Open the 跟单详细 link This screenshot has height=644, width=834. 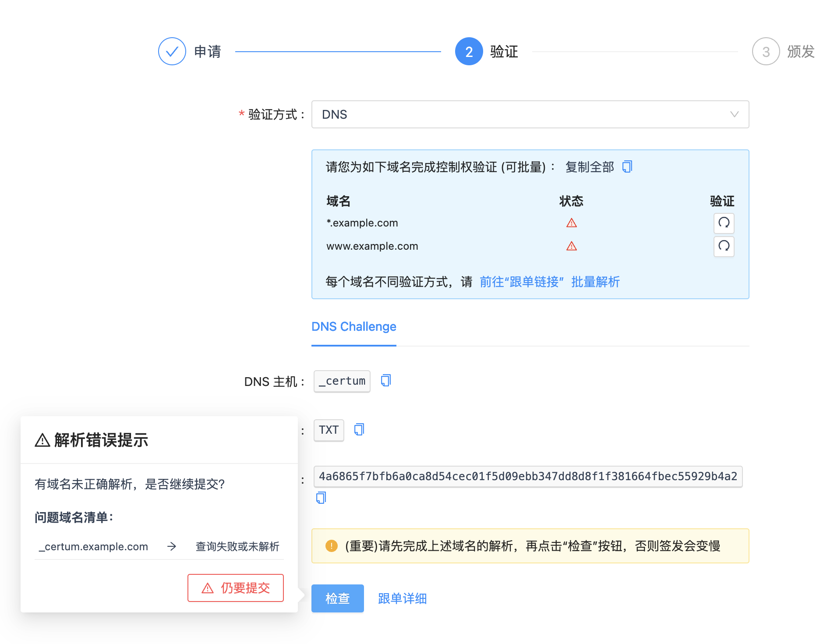click(402, 598)
